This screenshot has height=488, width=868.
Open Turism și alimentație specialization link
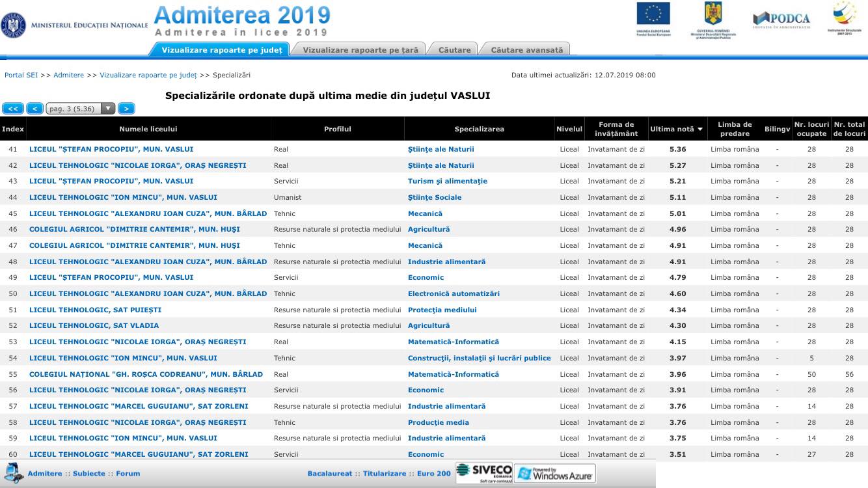tap(448, 182)
